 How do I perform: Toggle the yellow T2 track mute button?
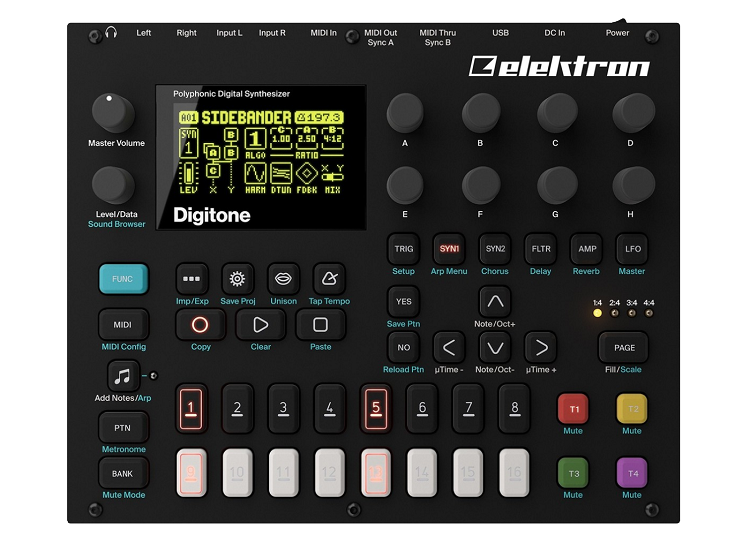point(631,409)
